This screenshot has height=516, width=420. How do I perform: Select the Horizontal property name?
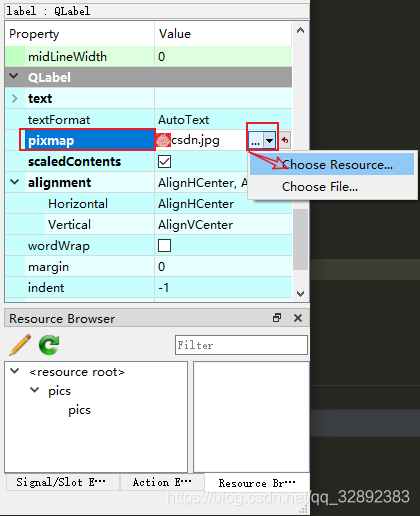coord(78,204)
